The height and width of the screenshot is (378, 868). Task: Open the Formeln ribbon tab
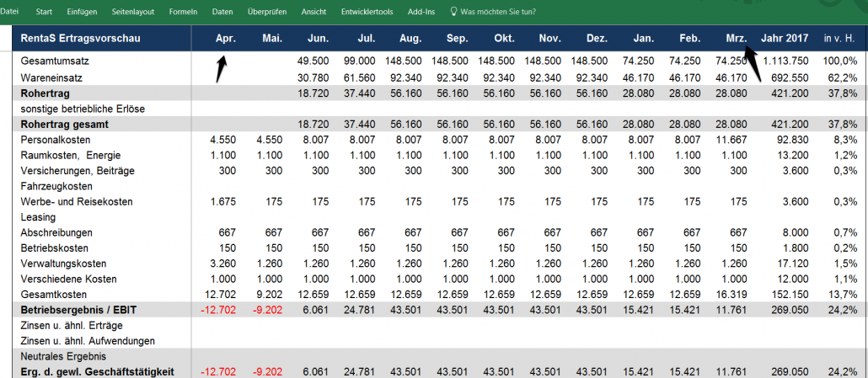click(x=183, y=12)
